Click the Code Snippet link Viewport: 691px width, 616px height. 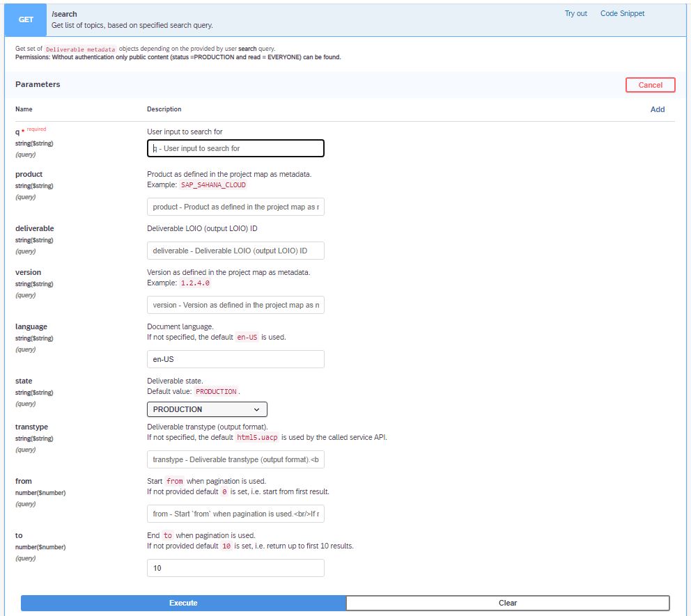(622, 13)
